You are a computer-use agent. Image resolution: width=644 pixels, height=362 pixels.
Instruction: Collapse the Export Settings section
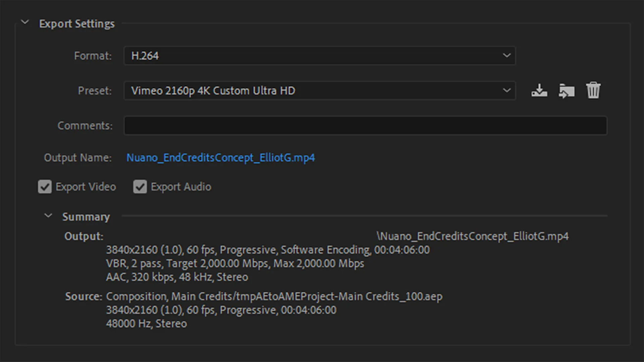coord(25,22)
